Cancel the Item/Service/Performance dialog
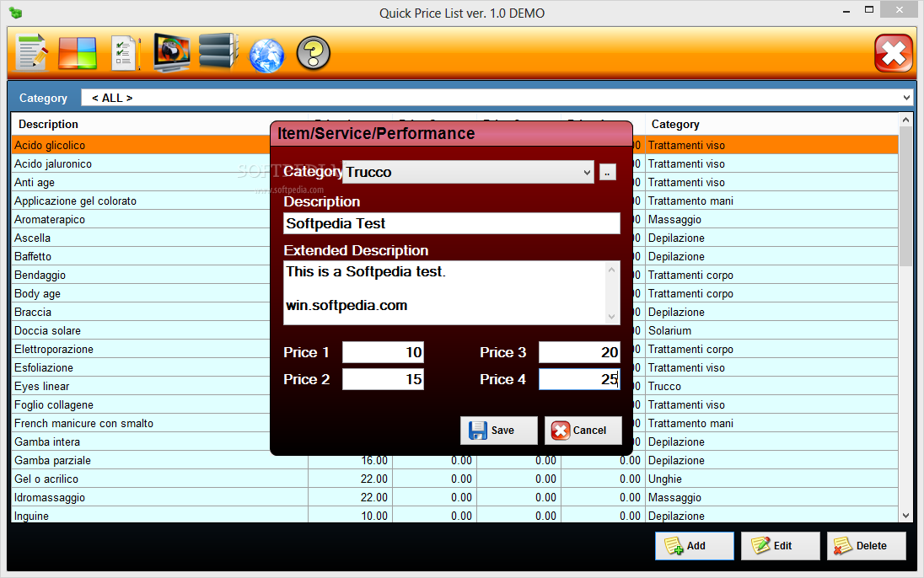Screen dimensions: 924x578 point(583,431)
